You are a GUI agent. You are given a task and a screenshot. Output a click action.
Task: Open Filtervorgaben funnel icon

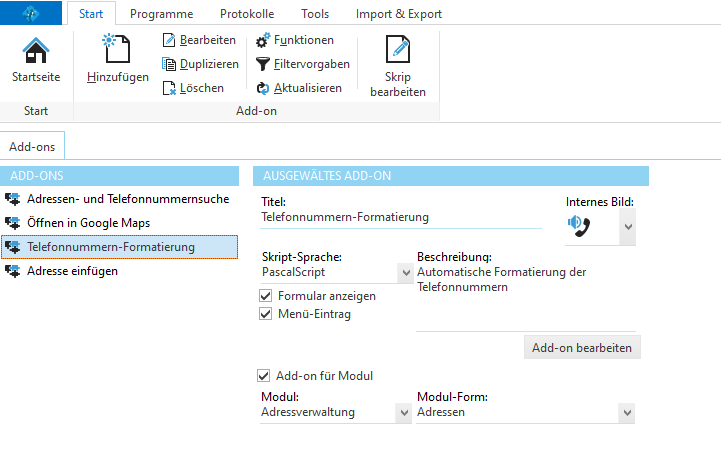click(263, 64)
